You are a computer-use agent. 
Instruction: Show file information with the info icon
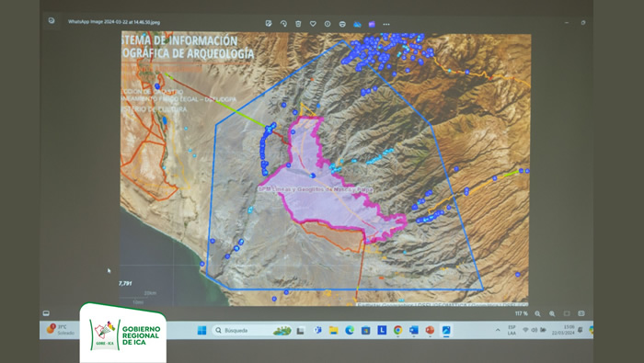328,24
